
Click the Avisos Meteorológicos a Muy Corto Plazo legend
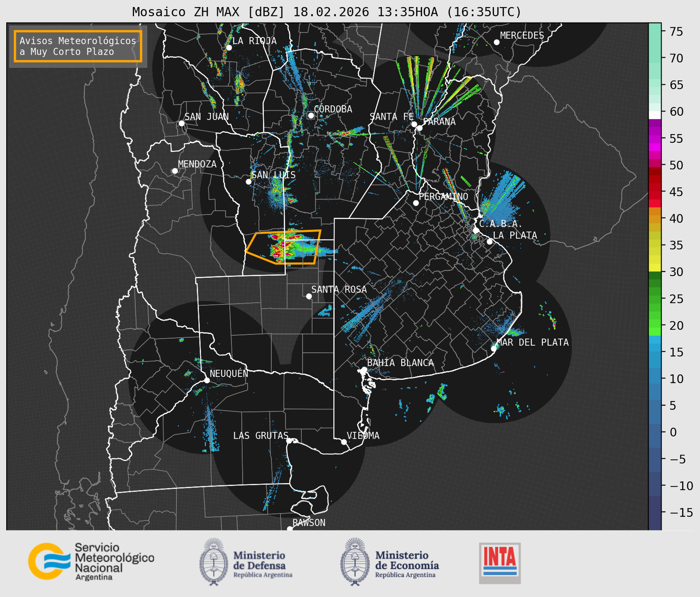pos(78,46)
